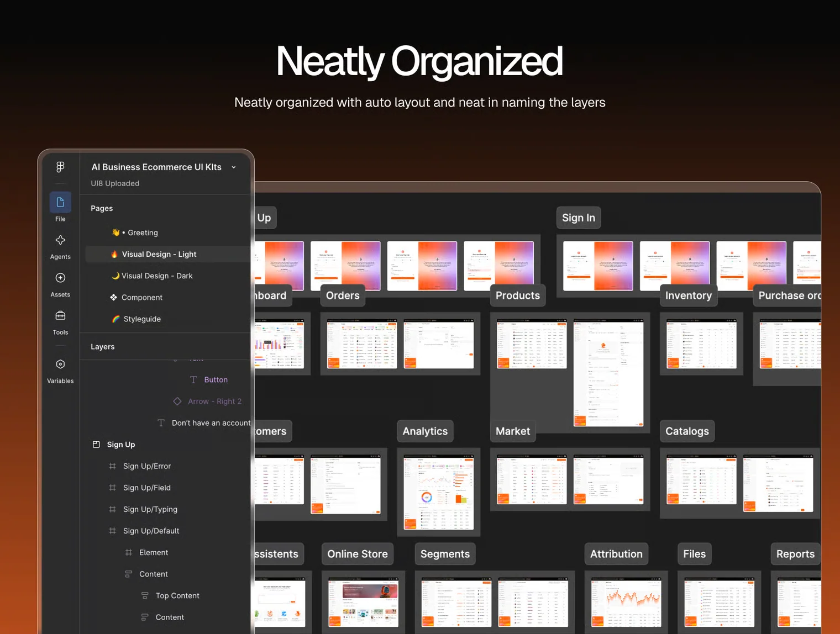
Task: Click frame icon beside Sign Up/Error
Action: coord(112,466)
